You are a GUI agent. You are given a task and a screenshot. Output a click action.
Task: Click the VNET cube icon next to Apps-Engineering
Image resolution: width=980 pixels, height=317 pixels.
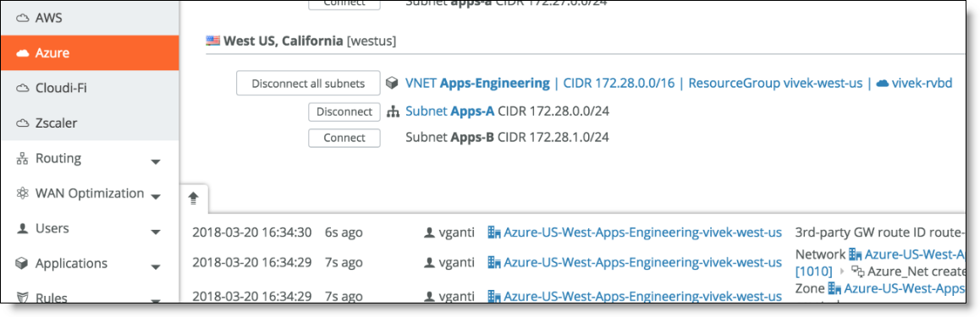(393, 83)
